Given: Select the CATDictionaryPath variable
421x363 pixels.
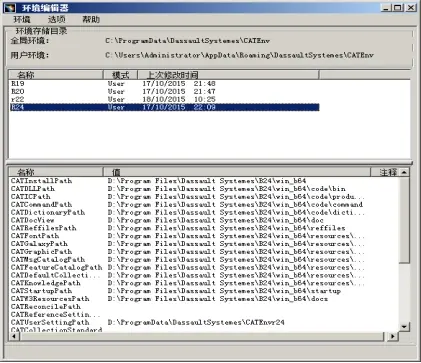Looking at the screenshot, I should (48, 212).
